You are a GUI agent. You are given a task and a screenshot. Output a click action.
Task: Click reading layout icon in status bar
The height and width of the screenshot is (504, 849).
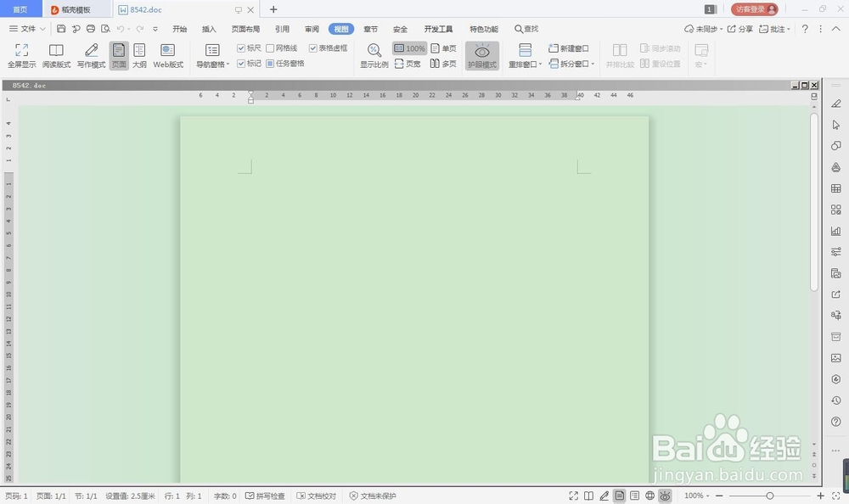click(588, 496)
